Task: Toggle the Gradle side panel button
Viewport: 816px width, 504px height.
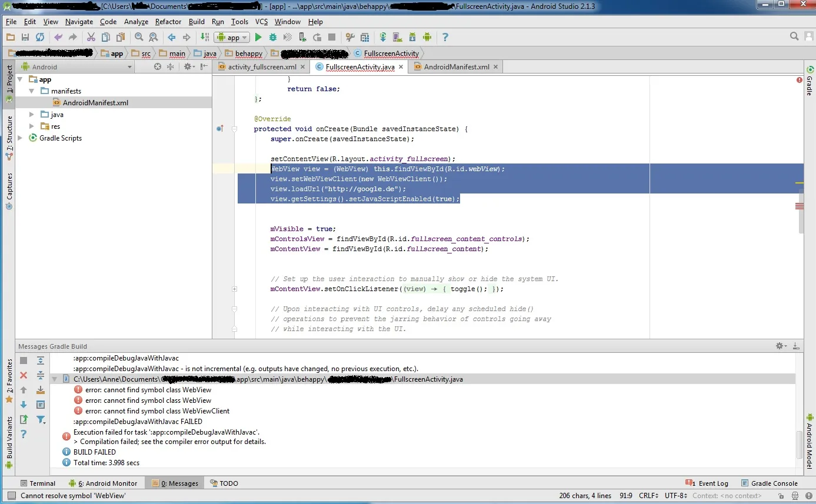Action: point(810,81)
